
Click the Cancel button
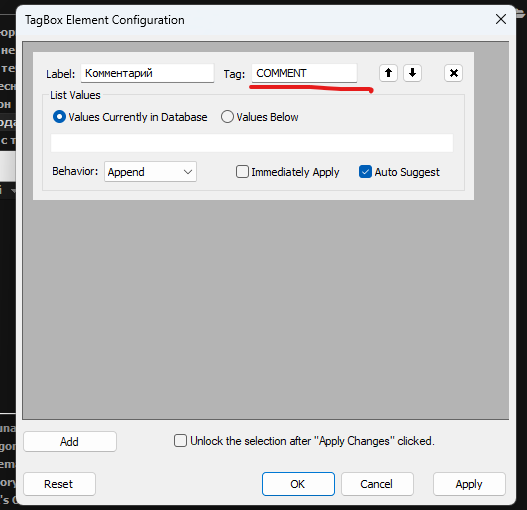(x=377, y=484)
